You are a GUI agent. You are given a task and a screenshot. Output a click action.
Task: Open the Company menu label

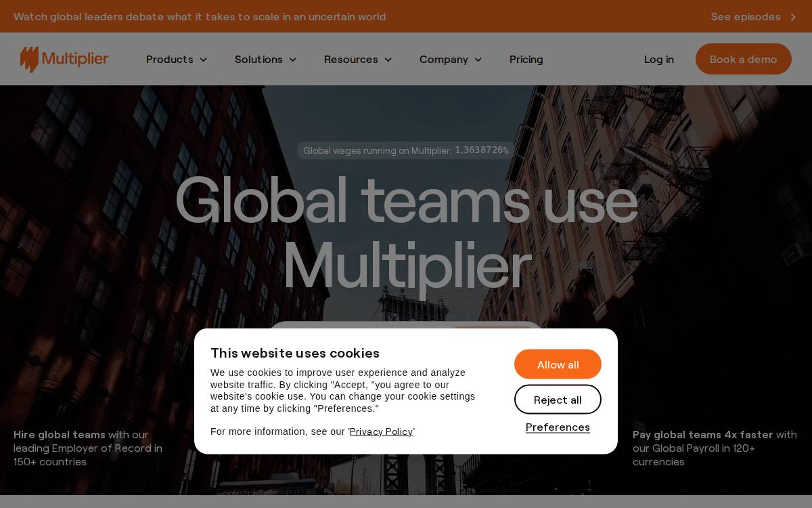point(443,60)
